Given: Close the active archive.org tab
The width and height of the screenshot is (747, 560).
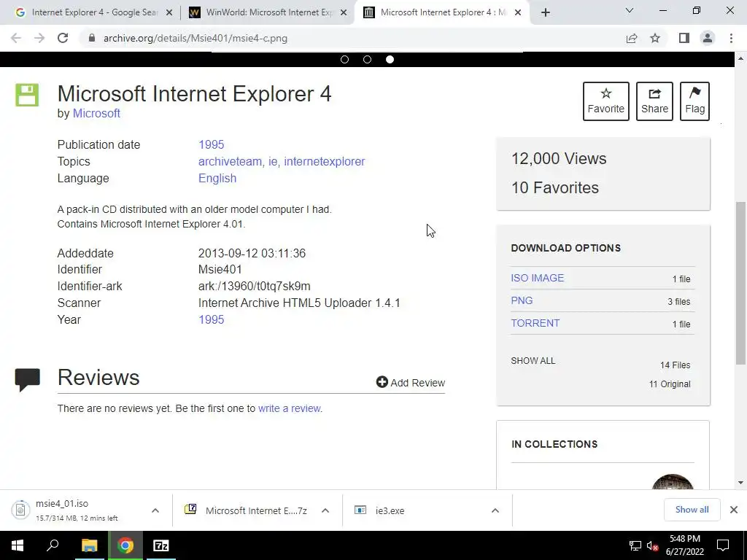Looking at the screenshot, I should (519, 13).
